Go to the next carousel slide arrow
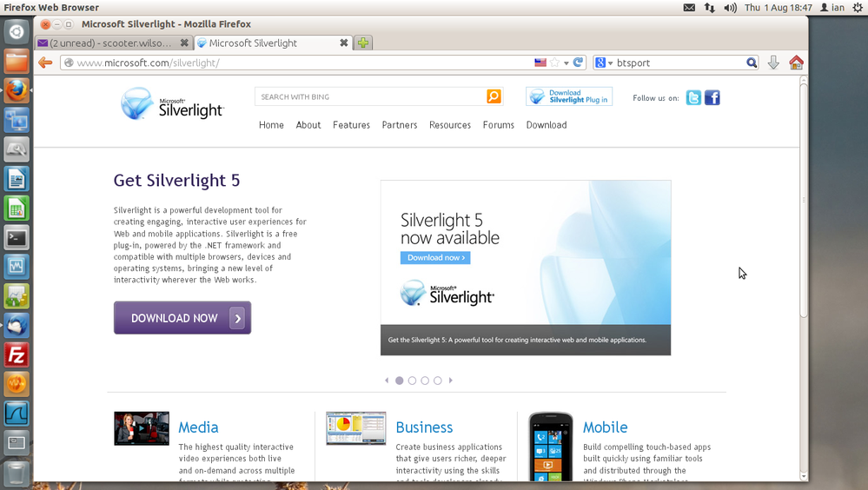The height and width of the screenshot is (490, 868). (451, 381)
